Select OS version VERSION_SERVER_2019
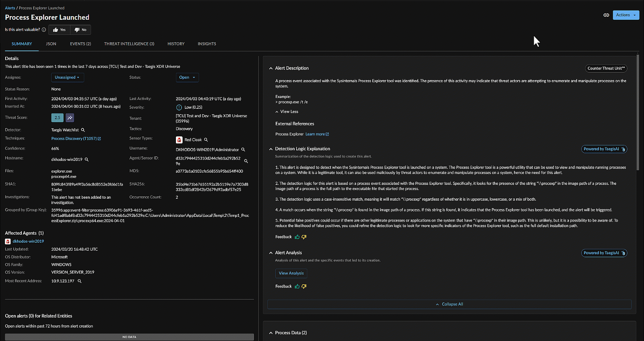 (x=73, y=272)
